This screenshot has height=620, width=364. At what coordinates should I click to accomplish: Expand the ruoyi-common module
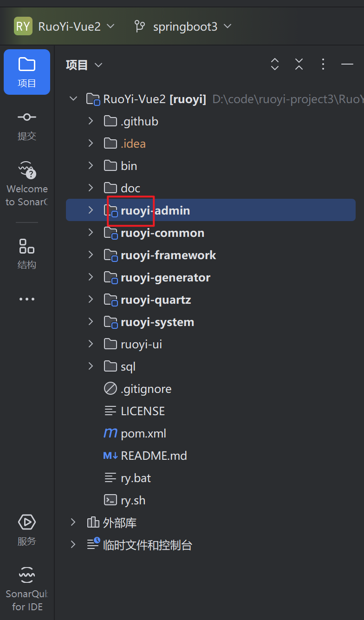click(91, 233)
